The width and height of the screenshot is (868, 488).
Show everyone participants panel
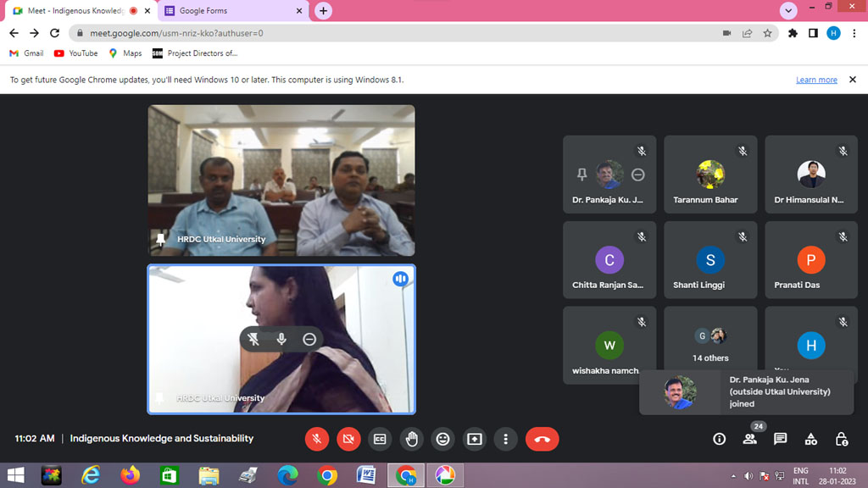(750, 439)
